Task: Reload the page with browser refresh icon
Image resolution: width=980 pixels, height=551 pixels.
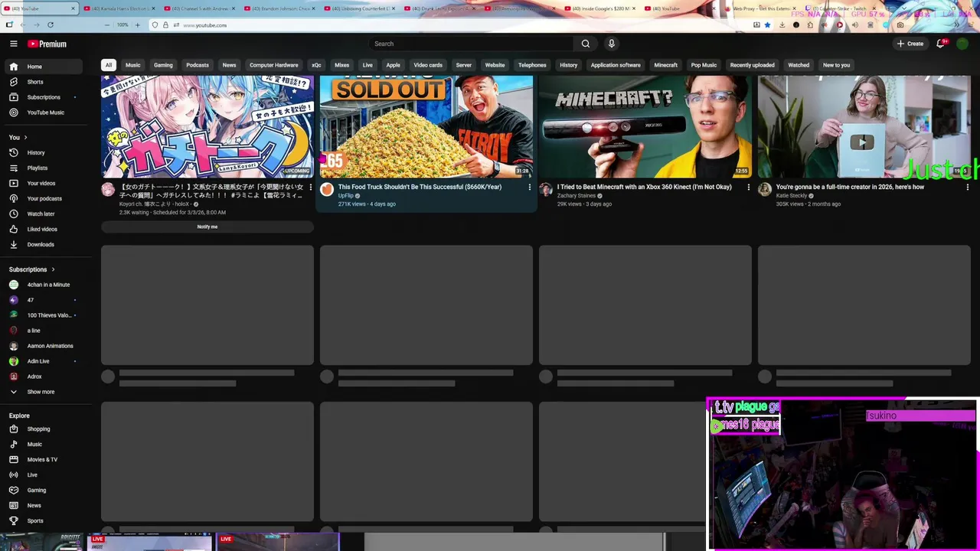Action: [51, 24]
